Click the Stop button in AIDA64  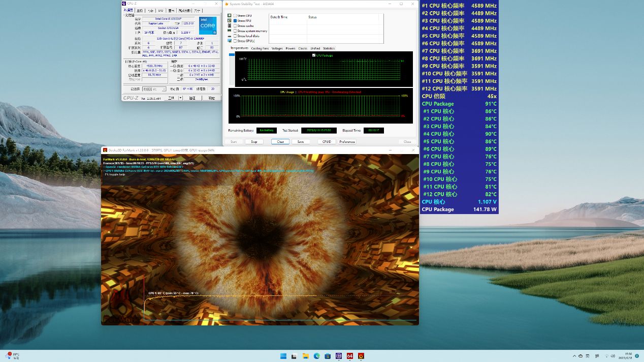coord(254,142)
